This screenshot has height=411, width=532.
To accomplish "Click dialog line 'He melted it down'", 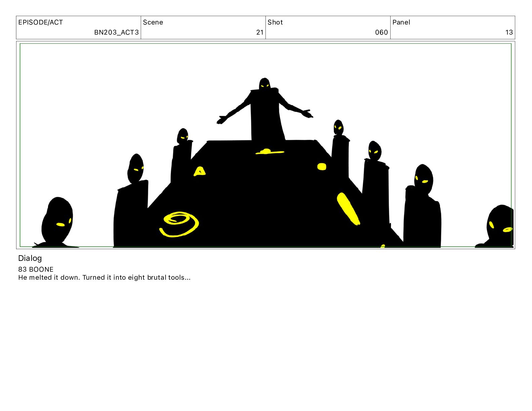I will pyautogui.click(x=104, y=277).
